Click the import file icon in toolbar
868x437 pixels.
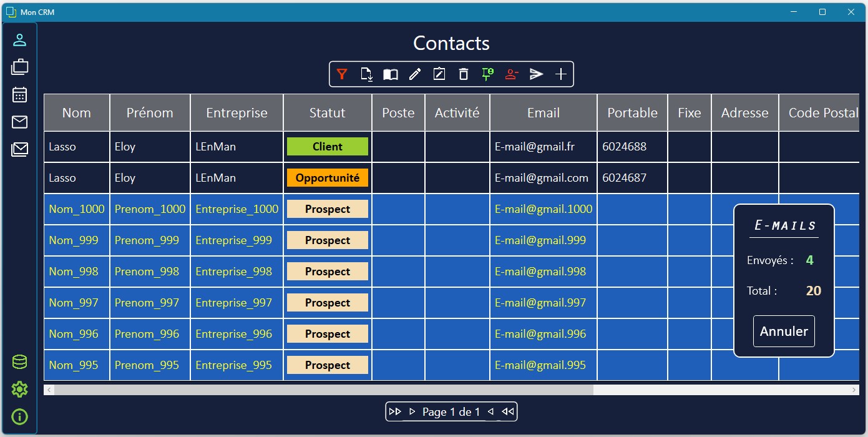[x=367, y=74]
